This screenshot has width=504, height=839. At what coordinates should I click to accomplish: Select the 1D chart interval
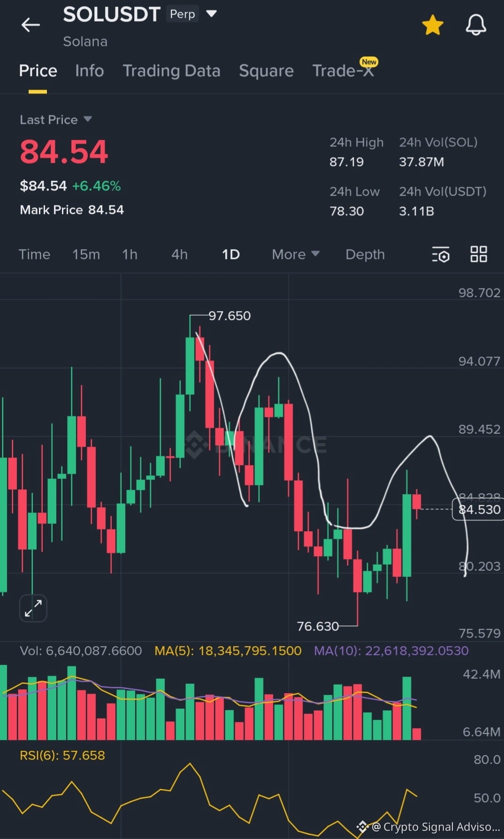(x=230, y=254)
